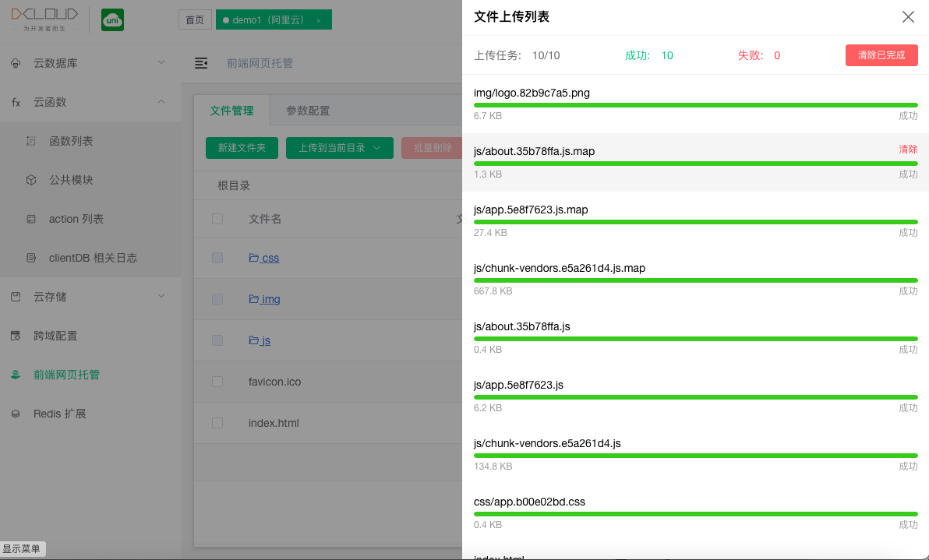Image resolution: width=929 pixels, height=560 pixels.
Task: Click the 函数列表 list icon
Action: point(31,141)
